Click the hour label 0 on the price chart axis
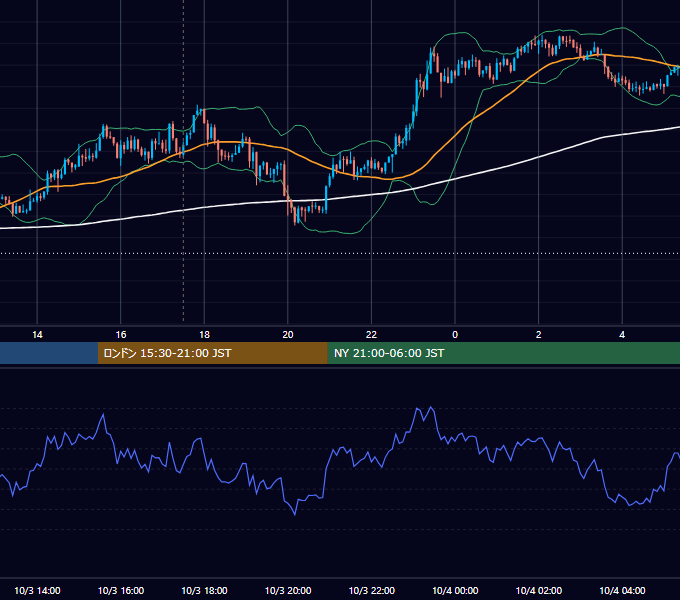Image resolution: width=680 pixels, height=600 pixels. coord(455,335)
